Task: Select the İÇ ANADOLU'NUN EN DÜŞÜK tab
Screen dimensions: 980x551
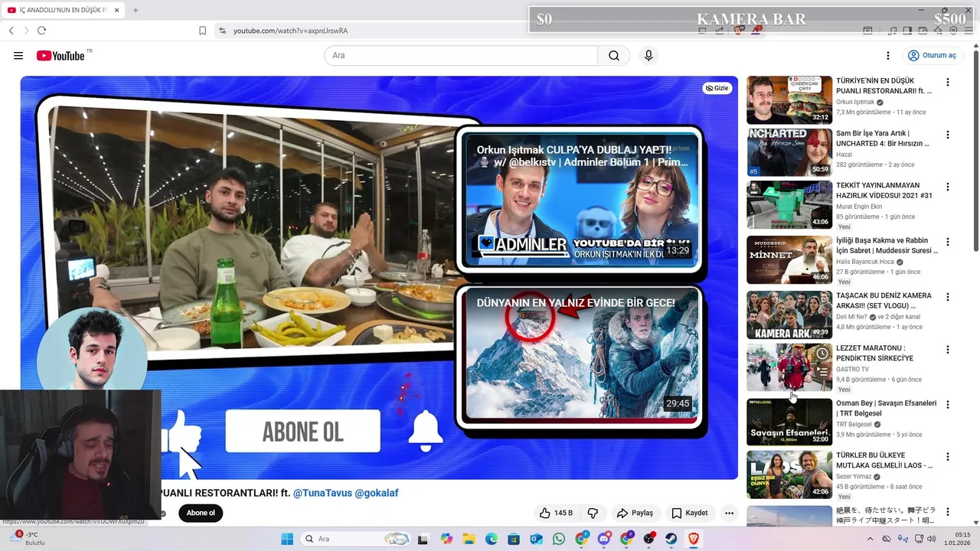Action: [x=63, y=10]
